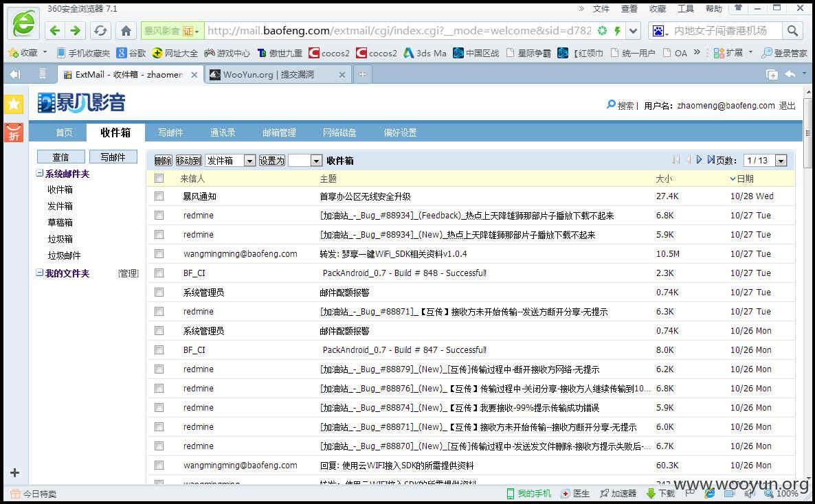
Task: Check redmine Bug #88870 email checkbox
Action: tap(159, 446)
